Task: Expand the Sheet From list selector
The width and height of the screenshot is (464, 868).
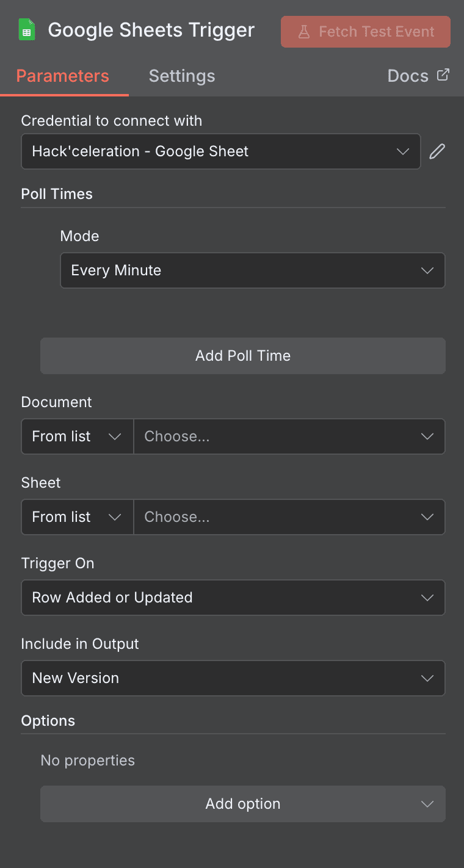Action: pyautogui.click(x=77, y=516)
